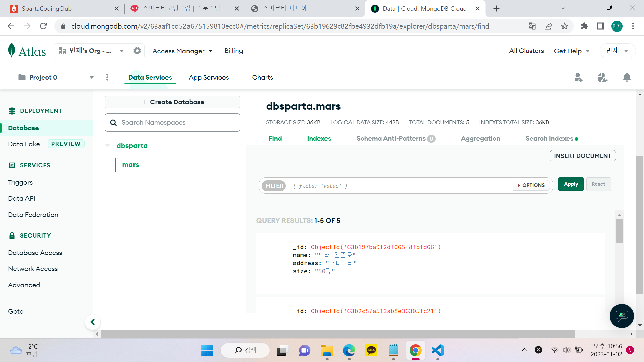Click the site lock icon
This screenshot has height=362, width=644.
(x=63, y=26)
